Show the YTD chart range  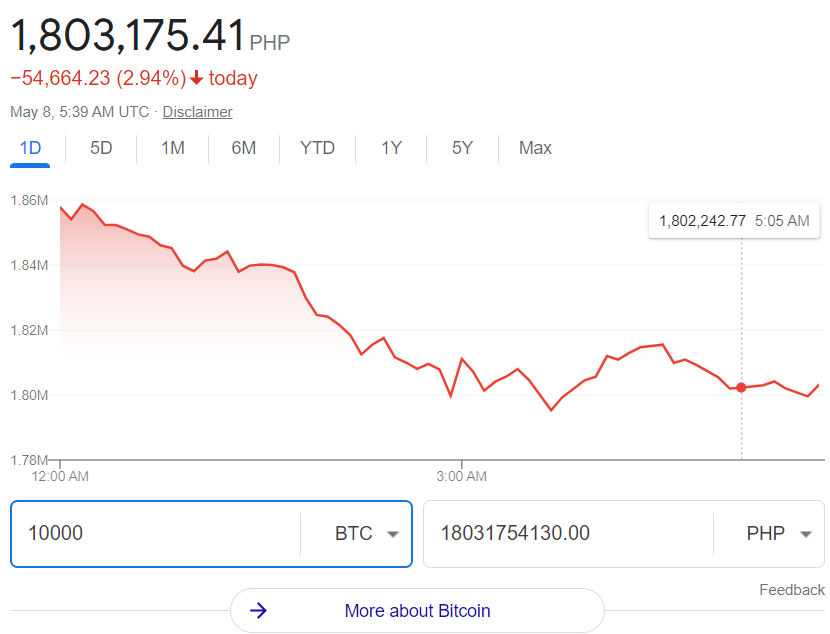(x=318, y=148)
